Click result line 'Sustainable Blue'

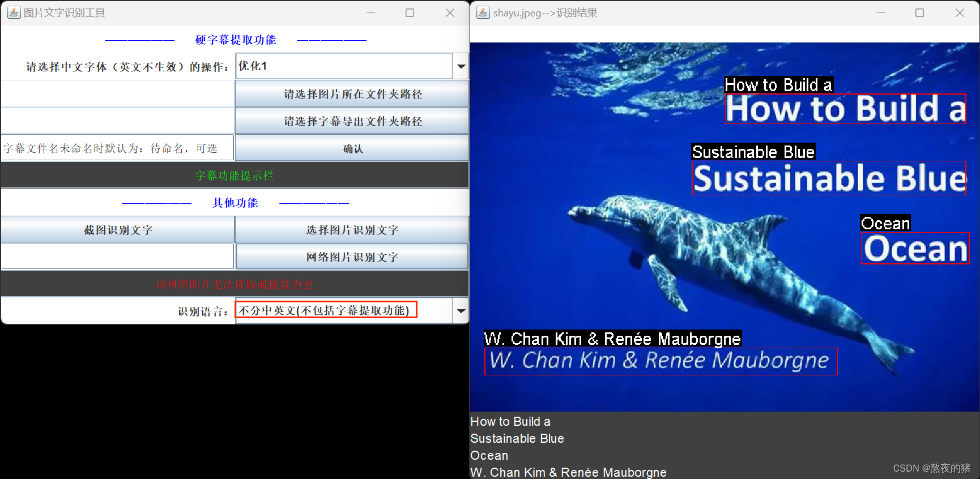(517, 439)
